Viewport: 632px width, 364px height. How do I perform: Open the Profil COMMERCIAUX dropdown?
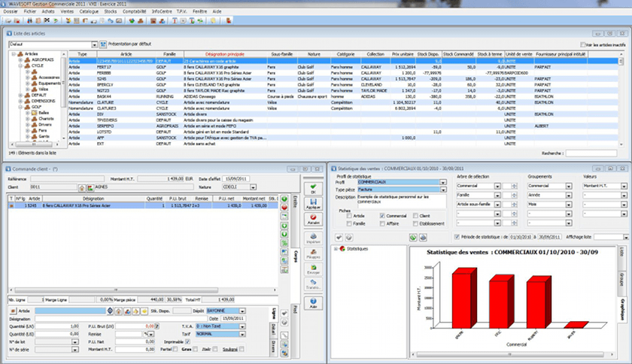[443, 182]
